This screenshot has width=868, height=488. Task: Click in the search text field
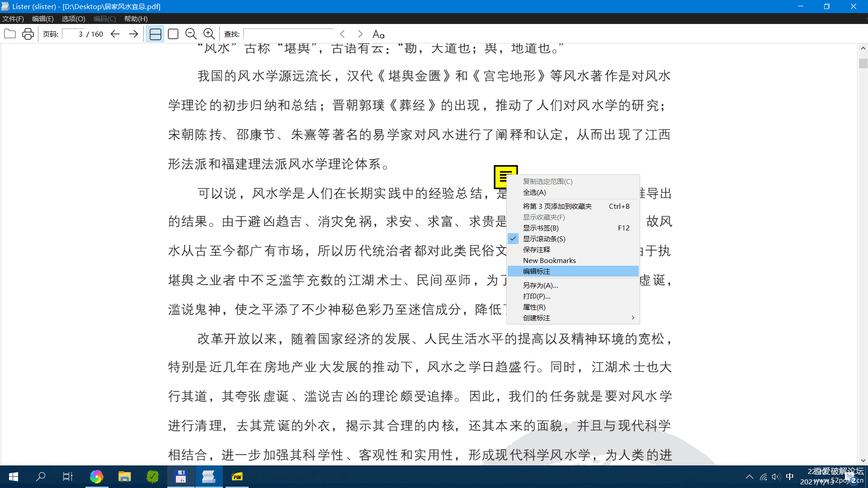[288, 34]
